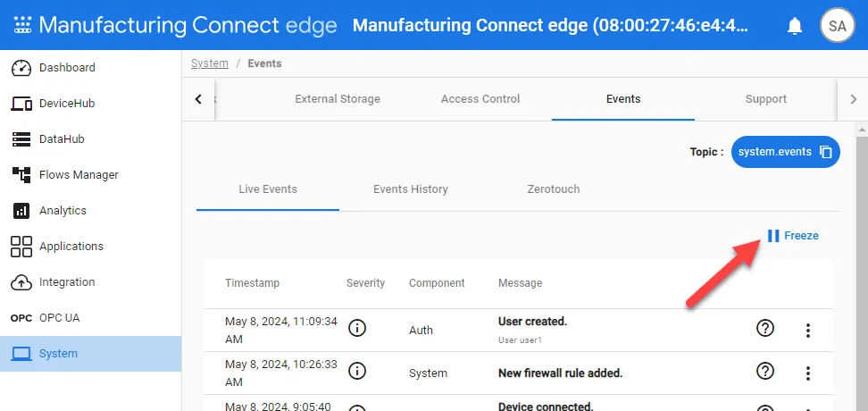Click the 'Device connected.' message
The height and width of the screenshot is (411, 868).
[x=546, y=406]
